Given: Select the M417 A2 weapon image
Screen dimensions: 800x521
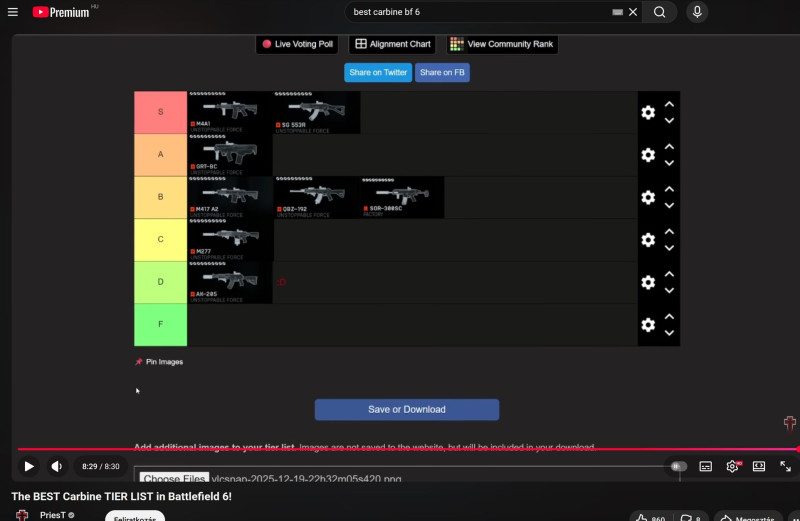Looking at the screenshot, I should tap(230, 197).
